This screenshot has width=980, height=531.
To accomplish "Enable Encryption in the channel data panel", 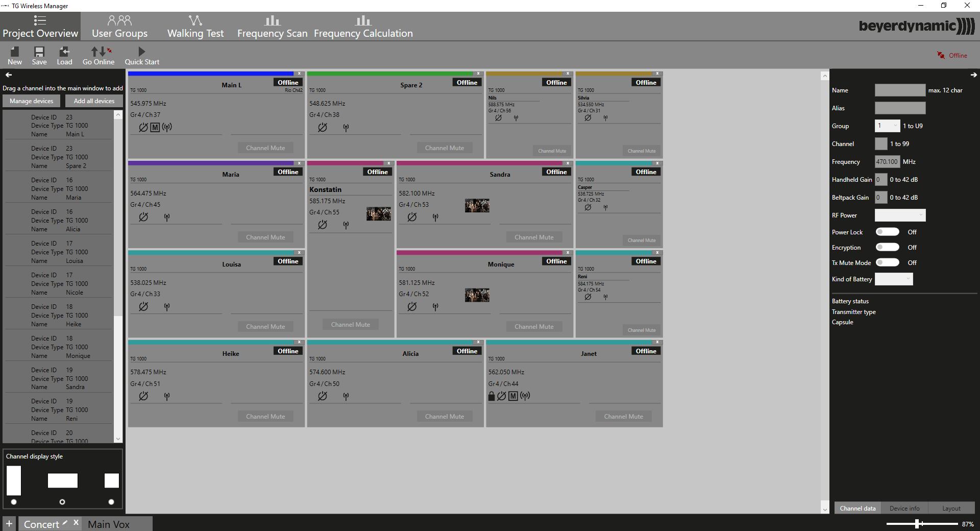I will [888, 247].
